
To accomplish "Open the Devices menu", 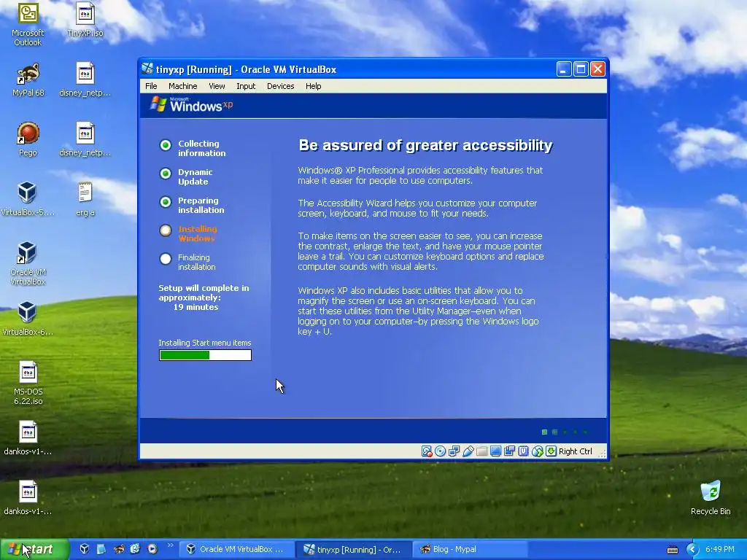I will (281, 86).
